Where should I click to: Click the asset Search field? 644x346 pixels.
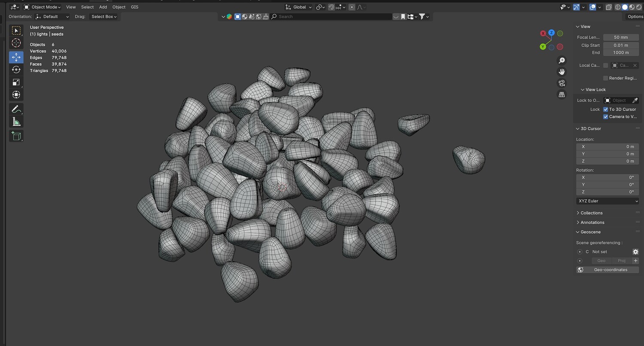tap(331, 17)
